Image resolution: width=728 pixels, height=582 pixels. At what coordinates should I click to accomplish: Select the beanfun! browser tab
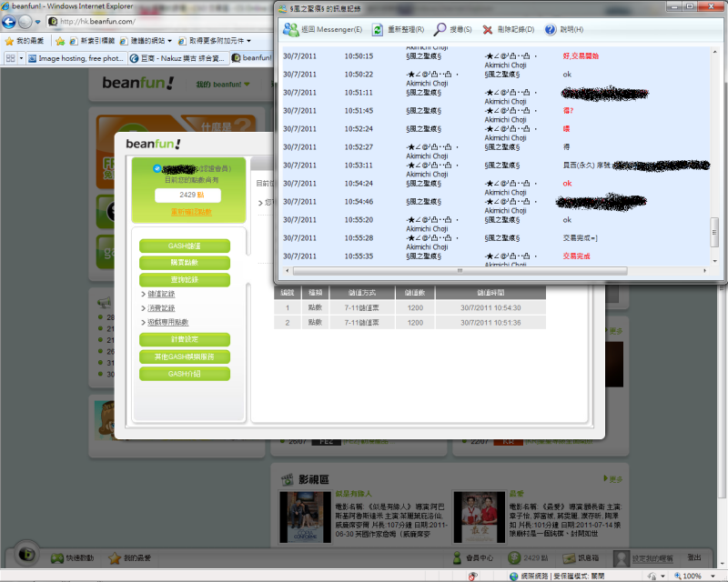[252, 58]
